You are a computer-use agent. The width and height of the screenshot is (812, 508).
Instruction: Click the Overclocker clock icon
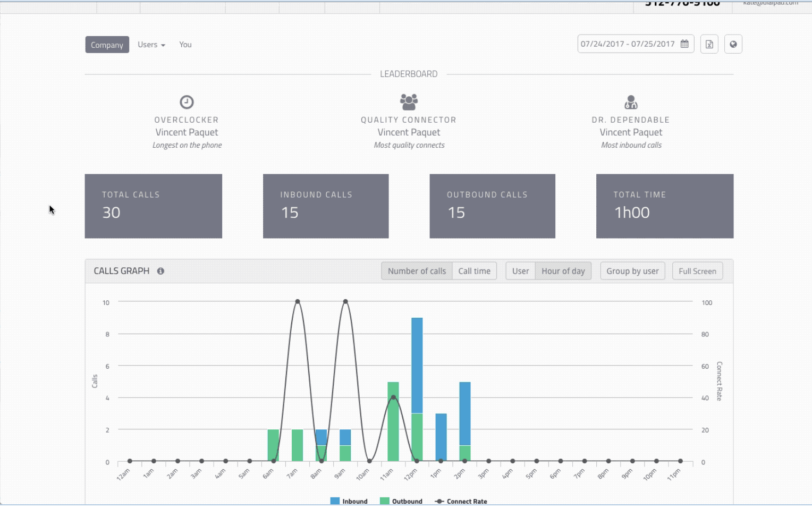pyautogui.click(x=187, y=101)
